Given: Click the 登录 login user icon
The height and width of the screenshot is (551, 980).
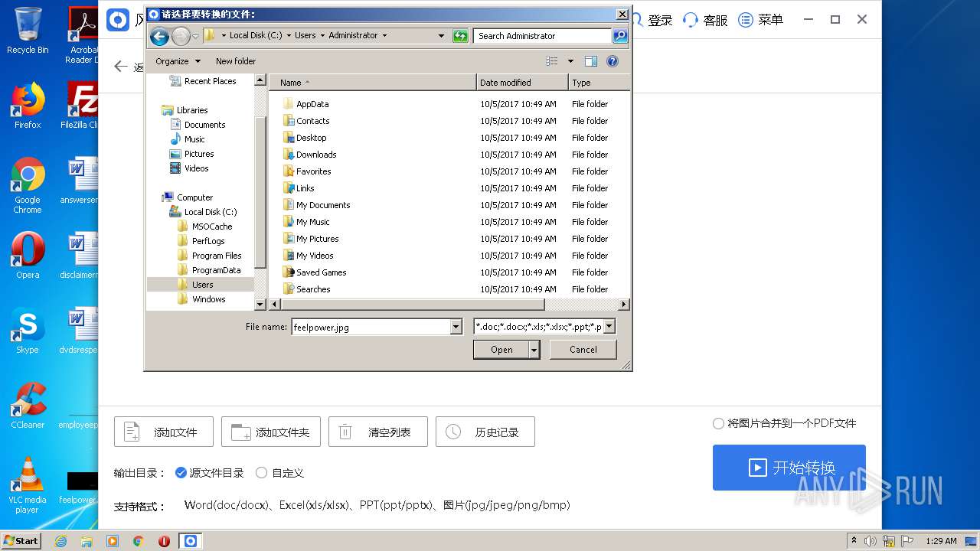Looking at the screenshot, I should tap(638, 20).
